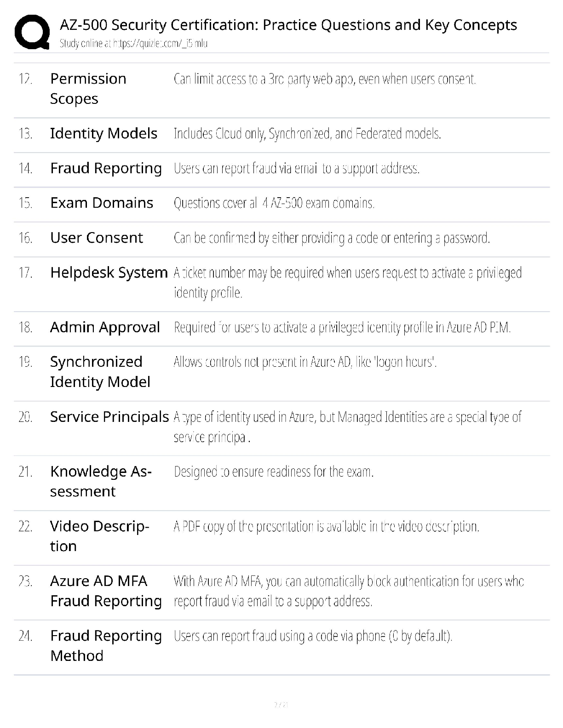Click the Helpdesk System term
Image resolution: width=563 pixels, height=728 pixels.
pos(109,273)
